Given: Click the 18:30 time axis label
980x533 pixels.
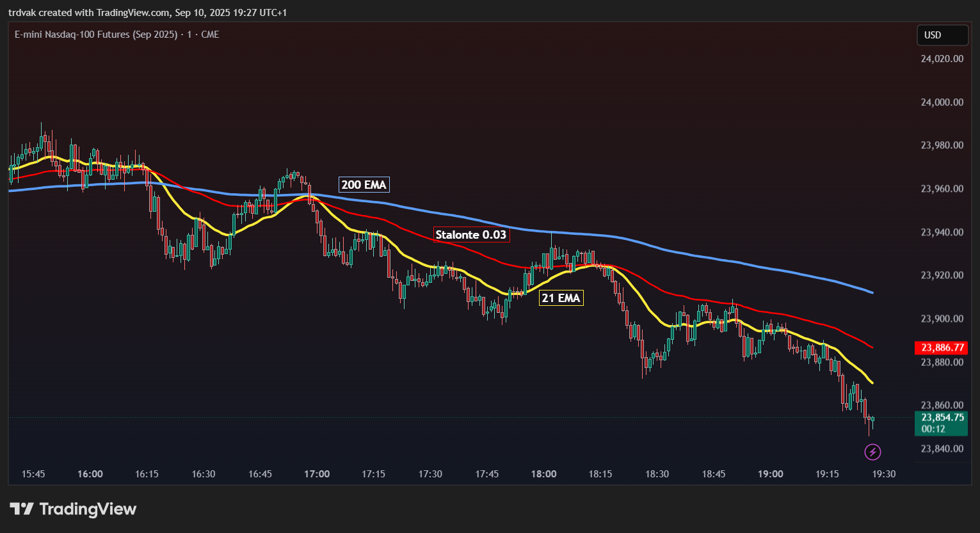Looking at the screenshot, I should coord(657,474).
